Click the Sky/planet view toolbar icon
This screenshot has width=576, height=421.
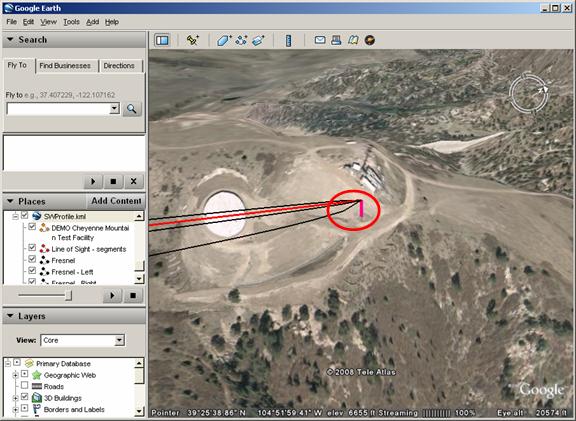[370, 40]
